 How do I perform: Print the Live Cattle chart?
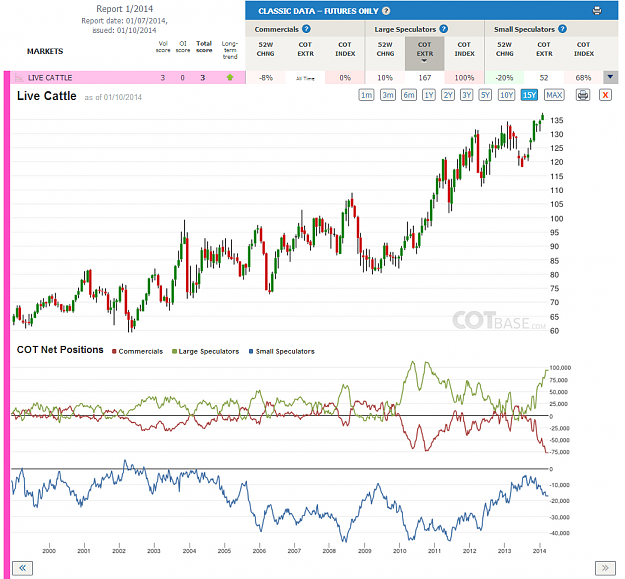pyautogui.click(x=583, y=95)
